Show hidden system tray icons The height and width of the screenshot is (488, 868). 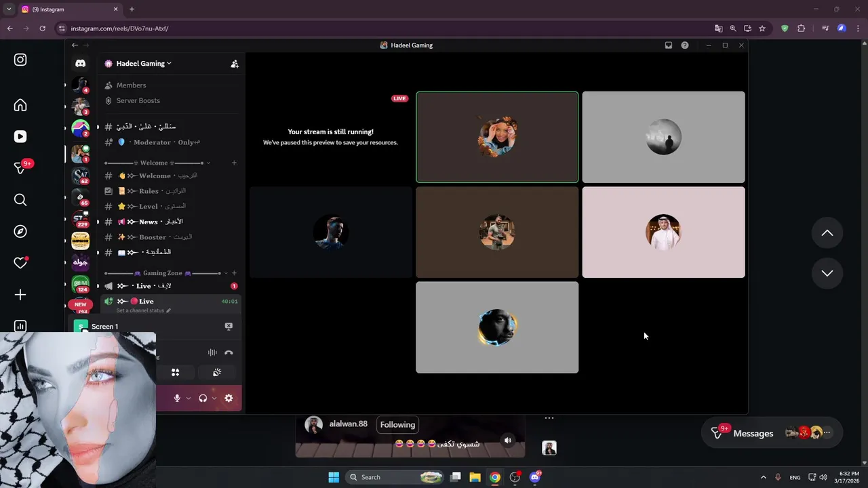763,477
